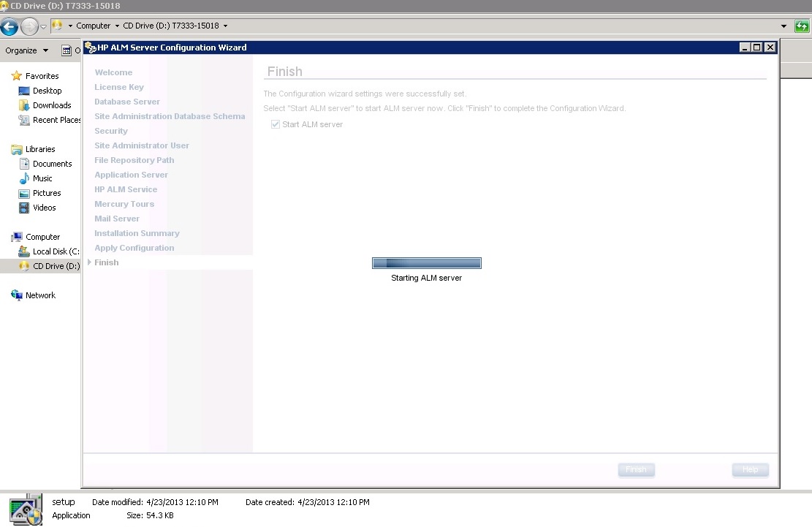Image resolution: width=812 pixels, height=527 pixels.
Task: Click the Local Disk drive icon
Action: click(24, 251)
